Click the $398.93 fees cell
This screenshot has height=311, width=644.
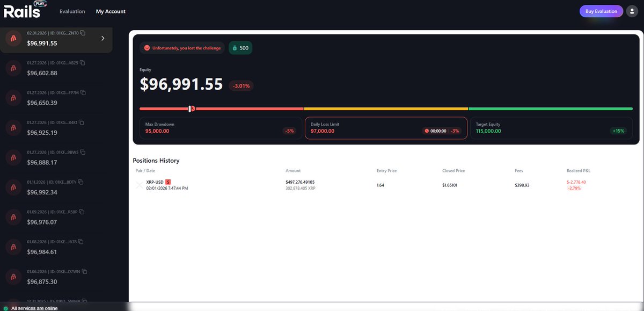522,185
